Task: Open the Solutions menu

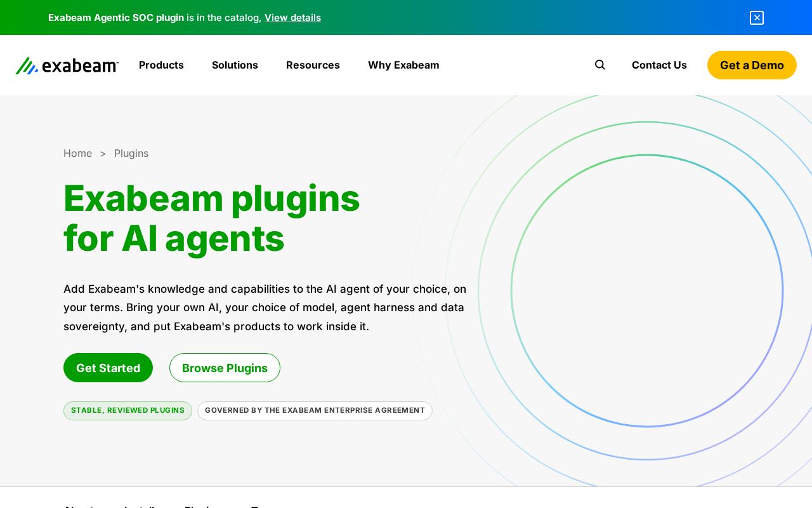Action: click(x=235, y=65)
